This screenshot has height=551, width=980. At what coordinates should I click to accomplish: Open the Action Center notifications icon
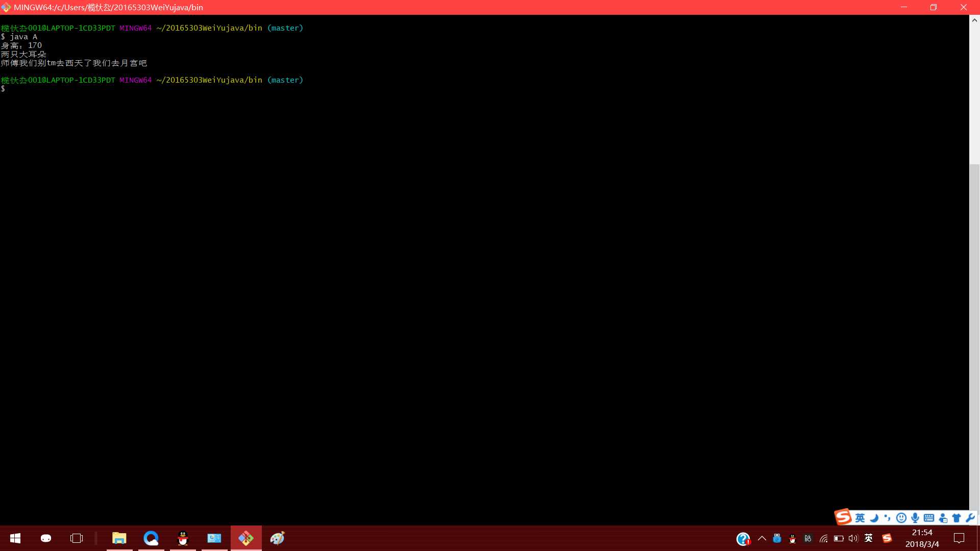click(959, 538)
